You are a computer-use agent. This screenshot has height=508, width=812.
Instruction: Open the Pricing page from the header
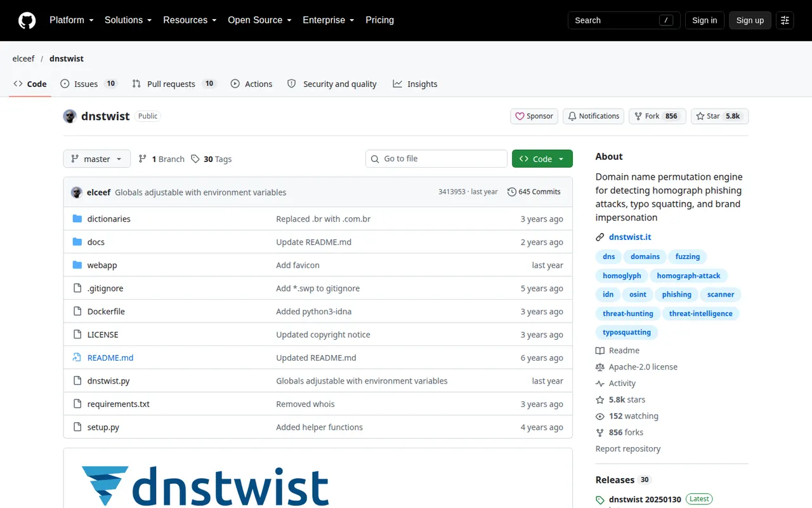379,20
